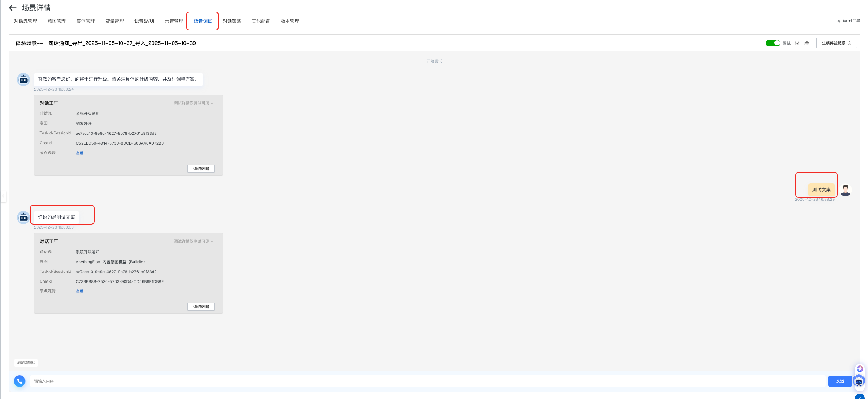Click the #模拟静默 quick tag
868x399 pixels.
26,362
